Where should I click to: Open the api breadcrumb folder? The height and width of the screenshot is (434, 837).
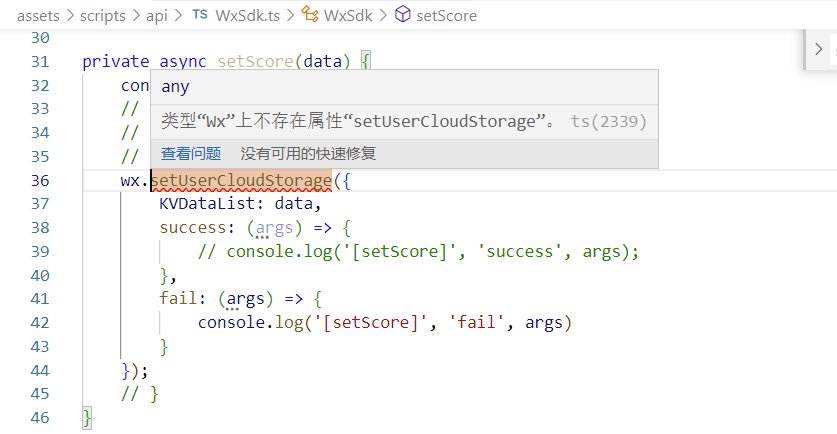156,15
